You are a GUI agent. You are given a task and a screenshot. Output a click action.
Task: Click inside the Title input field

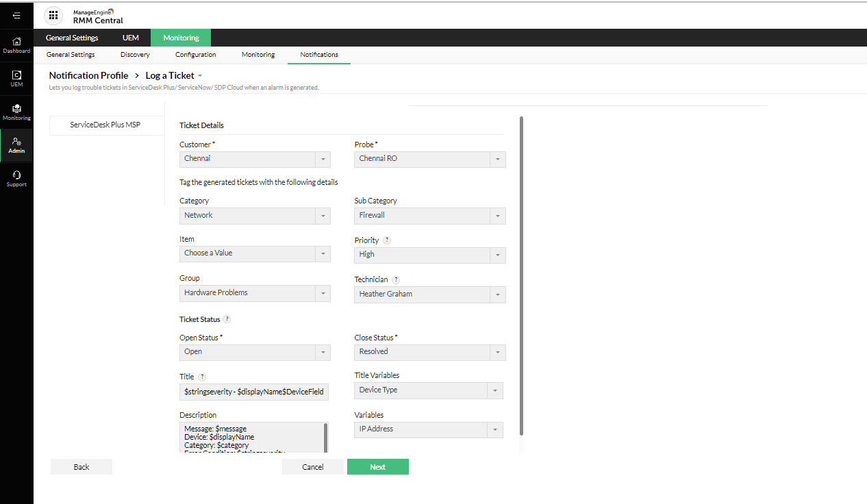click(253, 392)
